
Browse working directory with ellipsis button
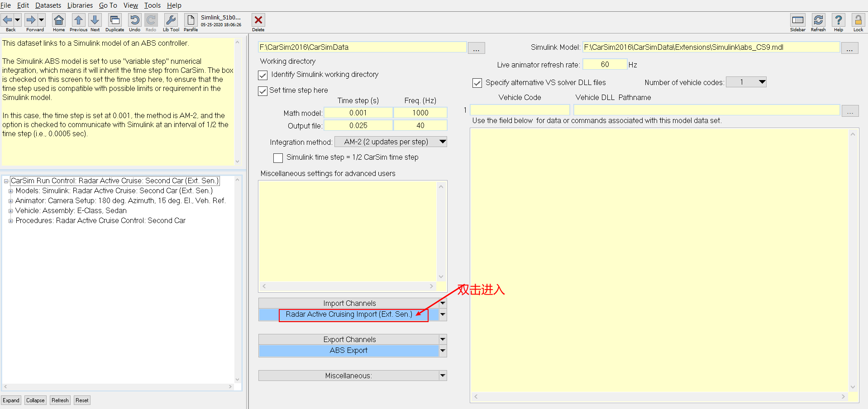pos(476,48)
